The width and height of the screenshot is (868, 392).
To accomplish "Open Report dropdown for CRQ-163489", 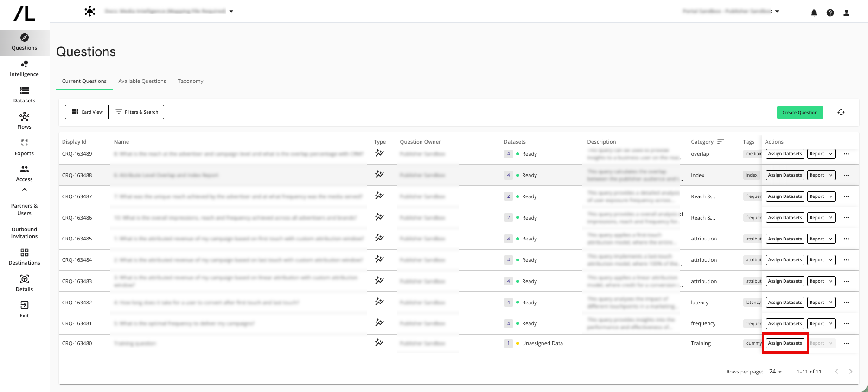I will pos(821,154).
